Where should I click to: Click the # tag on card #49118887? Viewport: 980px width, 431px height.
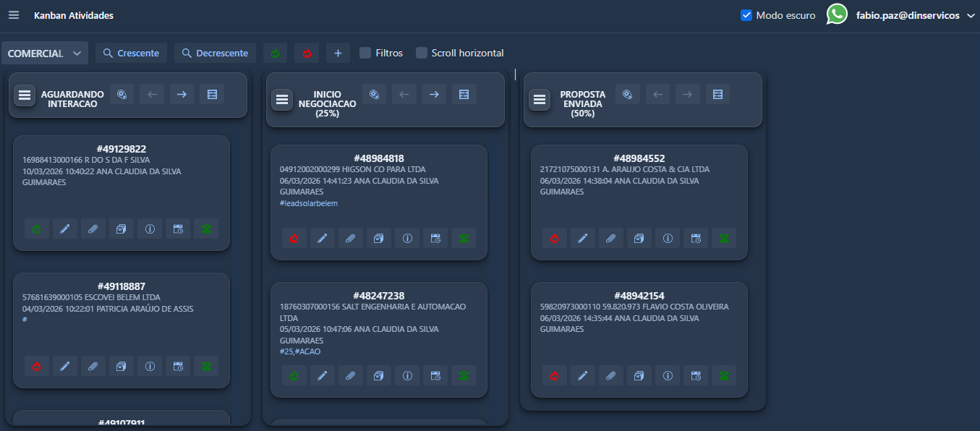pyautogui.click(x=25, y=319)
